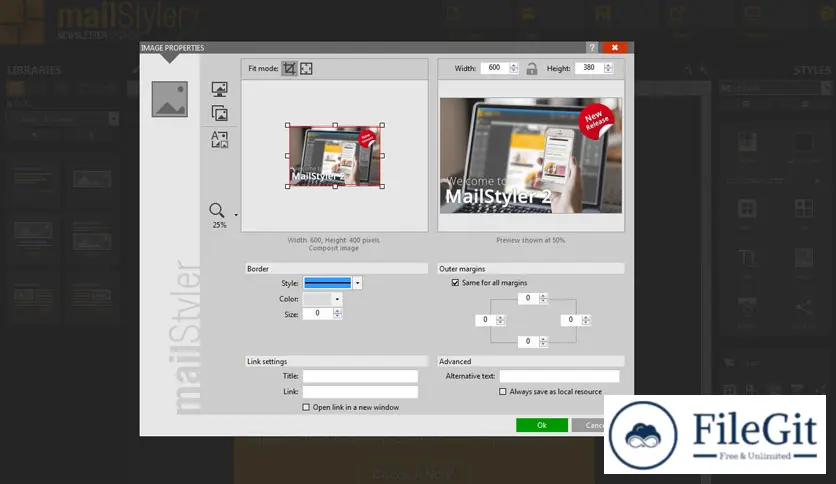836x484 pixels.
Task: Click the border Size field
Action: 318,313
